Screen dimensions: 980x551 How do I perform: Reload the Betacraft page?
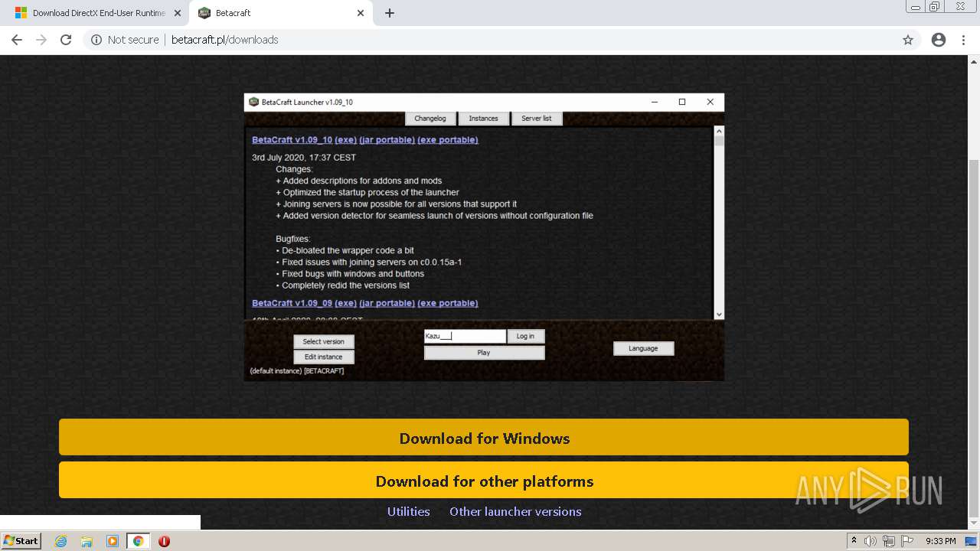pyautogui.click(x=66, y=40)
